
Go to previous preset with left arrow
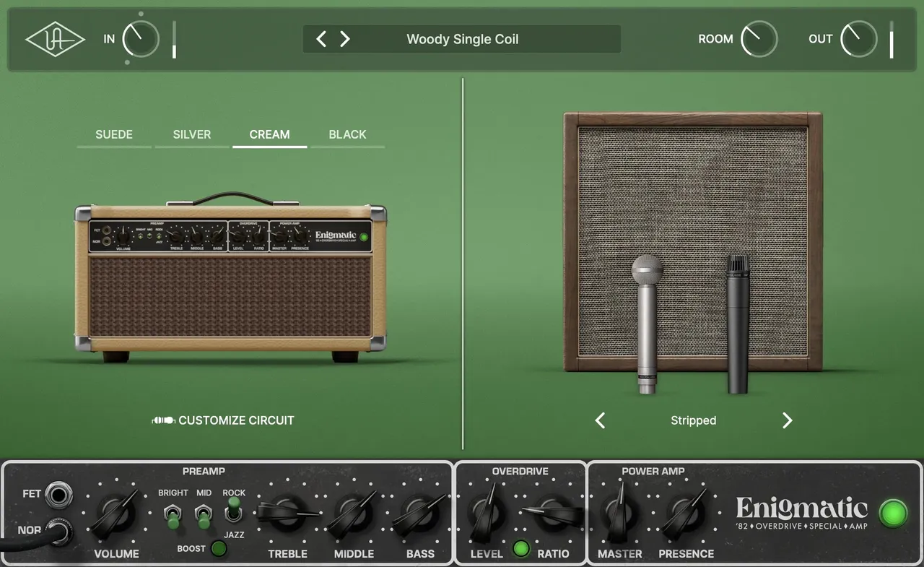click(x=322, y=39)
